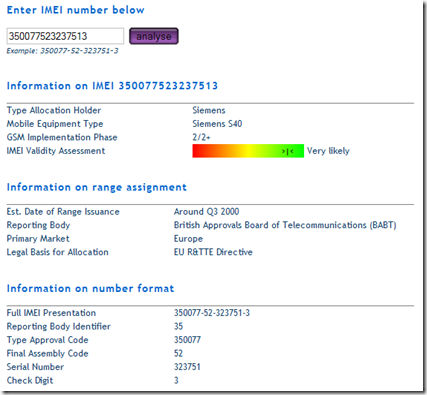The width and height of the screenshot is (427, 395).
Task: Click the 'Around Q3 2000' value
Action: [206, 212]
